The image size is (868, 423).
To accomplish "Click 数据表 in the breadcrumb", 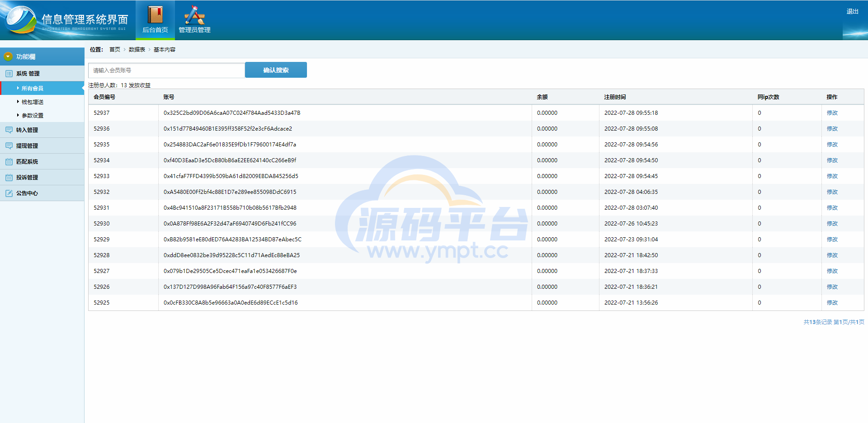I will click(137, 50).
